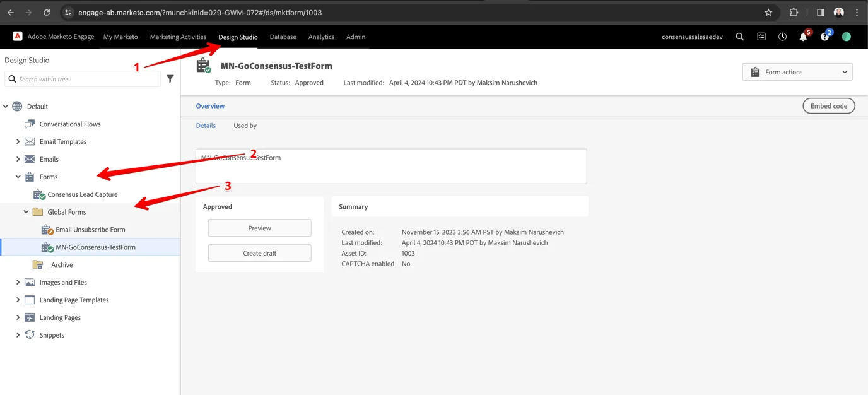868x395 pixels.
Task: Select Design Studio in top navigation
Action: 238,37
